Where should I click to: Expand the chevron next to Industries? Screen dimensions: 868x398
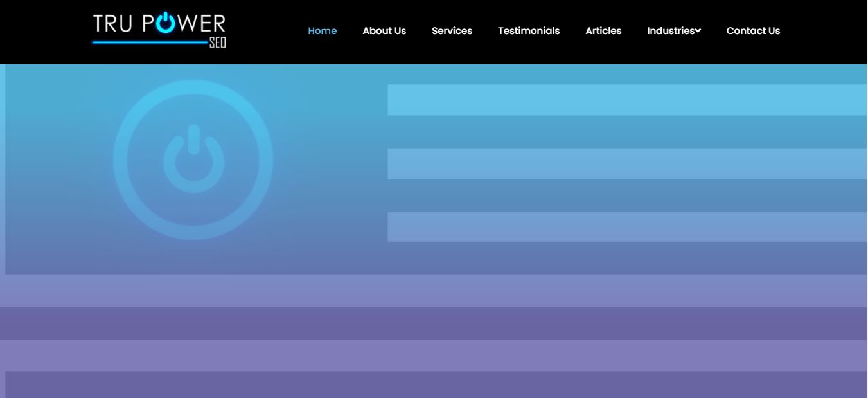coord(698,30)
